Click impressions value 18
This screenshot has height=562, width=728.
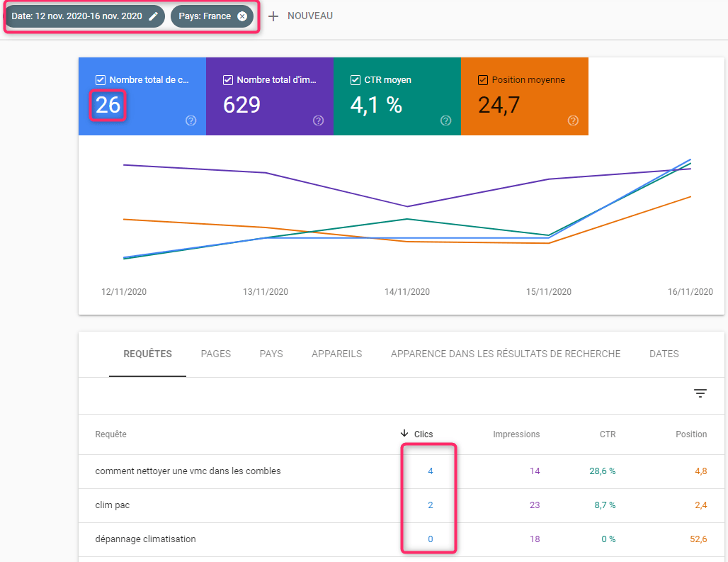pyautogui.click(x=535, y=539)
